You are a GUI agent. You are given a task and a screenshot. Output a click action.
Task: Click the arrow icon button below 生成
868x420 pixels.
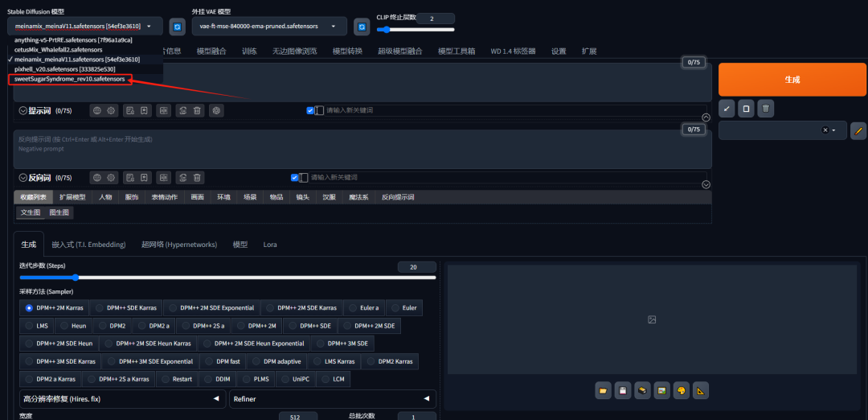[x=727, y=109]
